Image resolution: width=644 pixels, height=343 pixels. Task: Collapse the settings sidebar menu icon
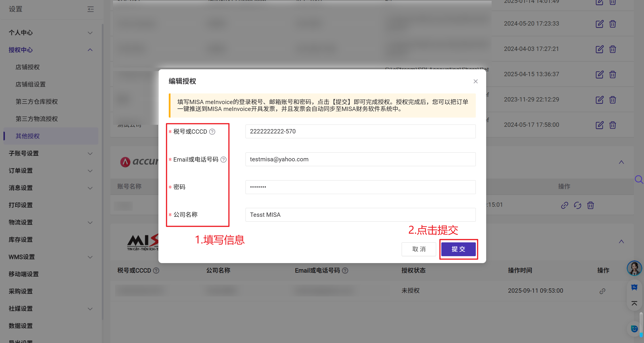click(x=91, y=9)
